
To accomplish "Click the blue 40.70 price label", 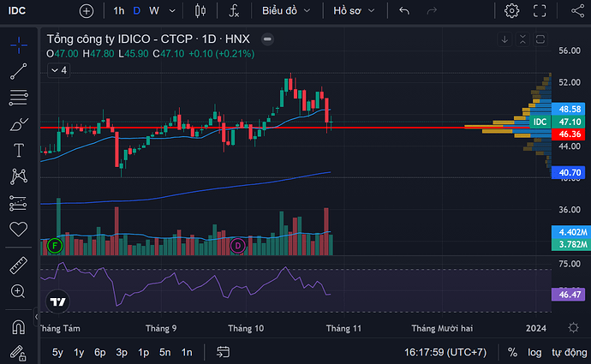I will (570, 173).
